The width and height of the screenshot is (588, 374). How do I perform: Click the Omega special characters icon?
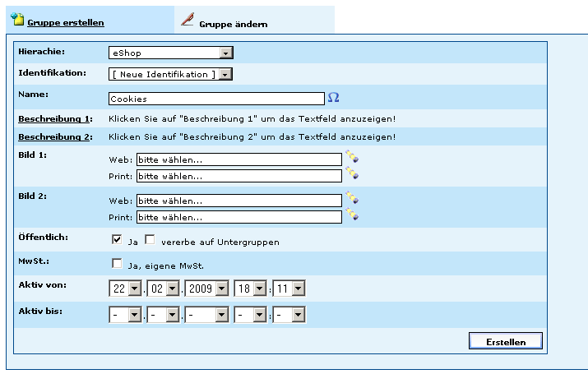333,98
